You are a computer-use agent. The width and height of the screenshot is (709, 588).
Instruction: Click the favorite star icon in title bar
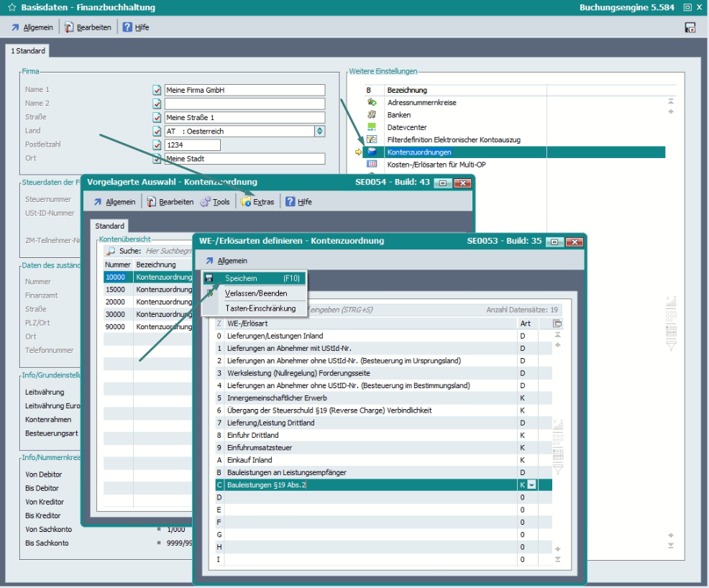12,7
